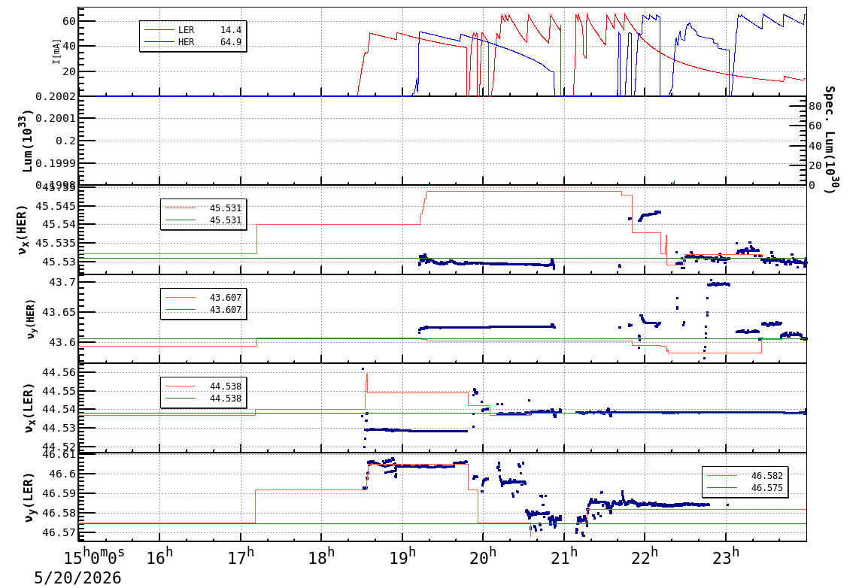Select the red LER line sample in legend
The image size is (868, 588).
159,30
